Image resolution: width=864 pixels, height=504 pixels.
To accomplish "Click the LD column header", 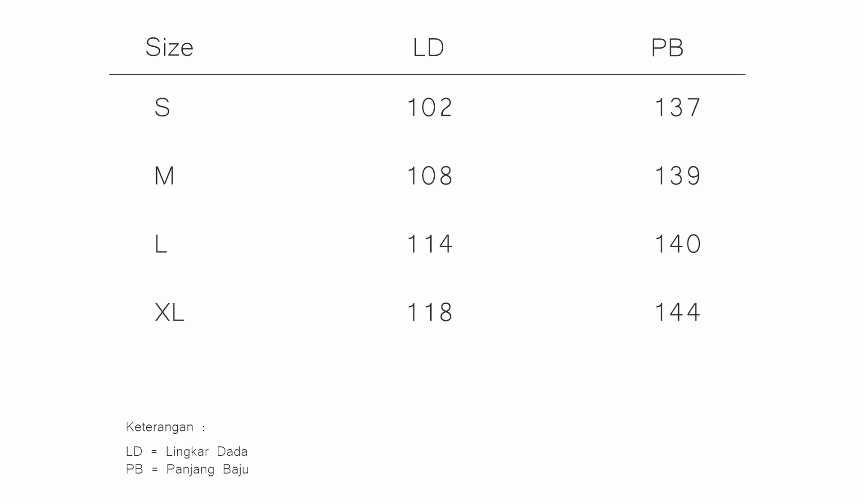I will (x=428, y=48).
